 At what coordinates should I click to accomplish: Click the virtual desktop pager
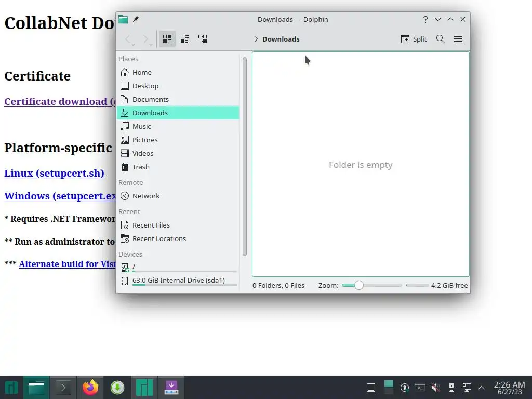click(389, 388)
